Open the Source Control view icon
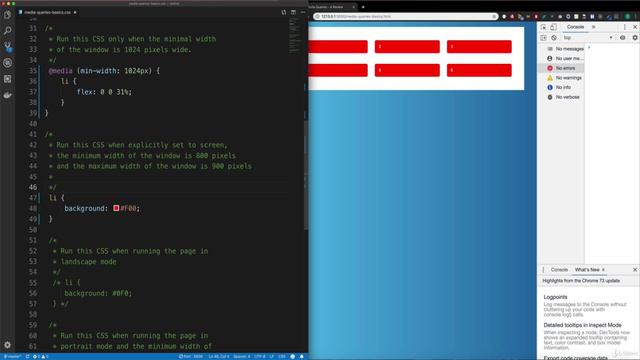The width and height of the screenshot is (640, 360). click(x=7, y=47)
